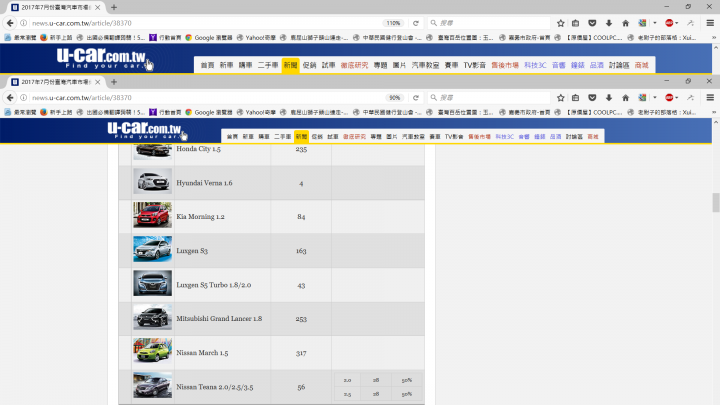This screenshot has width=720, height=405.
Task: Open dropdown arrow beside extension icon, upper window
Action: [x=654, y=23]
